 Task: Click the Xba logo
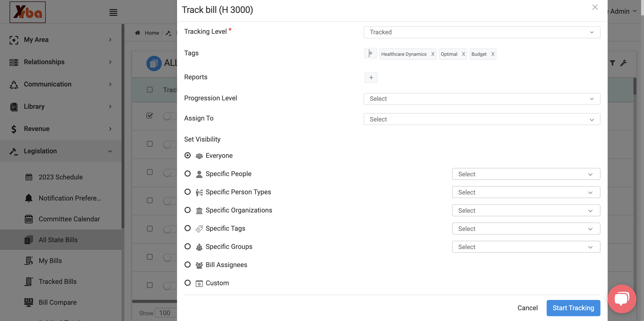(28, 12)
